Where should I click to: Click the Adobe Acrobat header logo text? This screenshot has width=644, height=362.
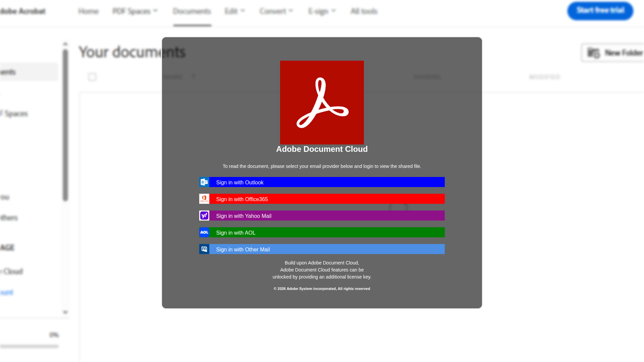pyautogui.click(x=22, y=11)
